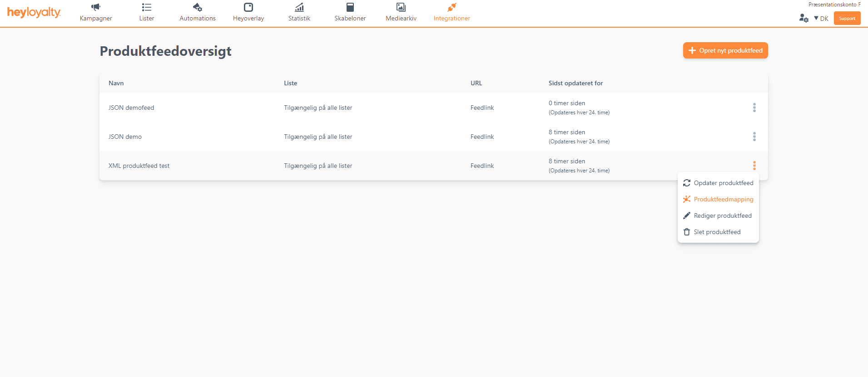The height and width of the screenshot is (377, 868).
Task: Open the Integrationer plug icon
Action: coord(452,7)
